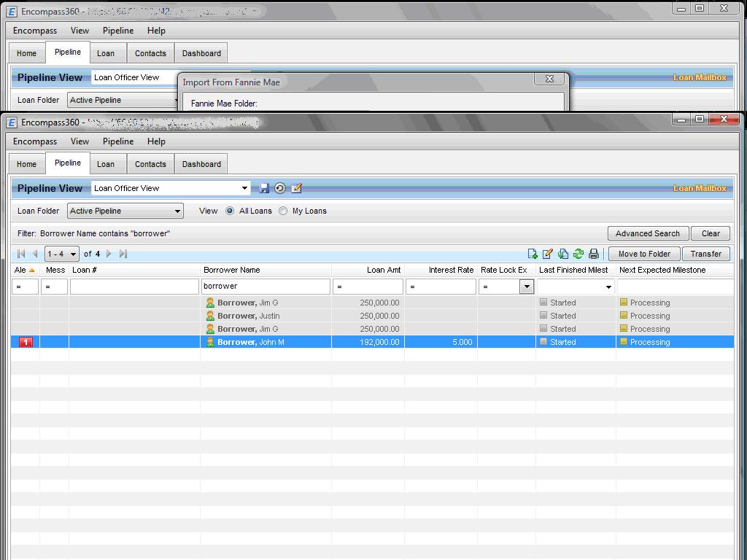This screenshot has width=747, height=560.
Task: Click the Loan # filter input field
Action: coord(134,286)
